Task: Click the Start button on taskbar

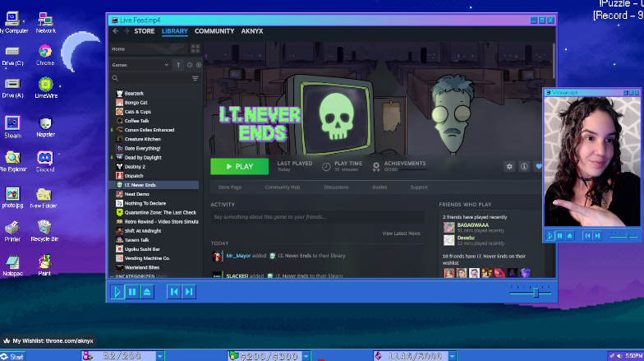Action: [12, 357]
